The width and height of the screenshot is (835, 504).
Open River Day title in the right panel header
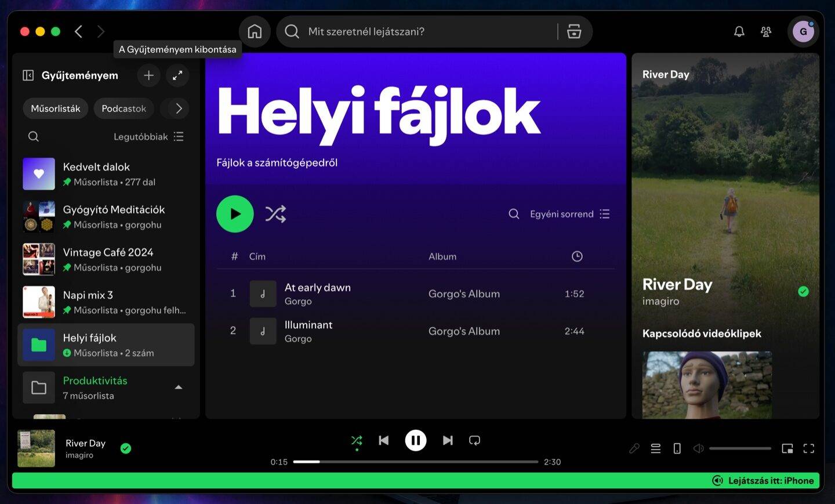[666, 74]
